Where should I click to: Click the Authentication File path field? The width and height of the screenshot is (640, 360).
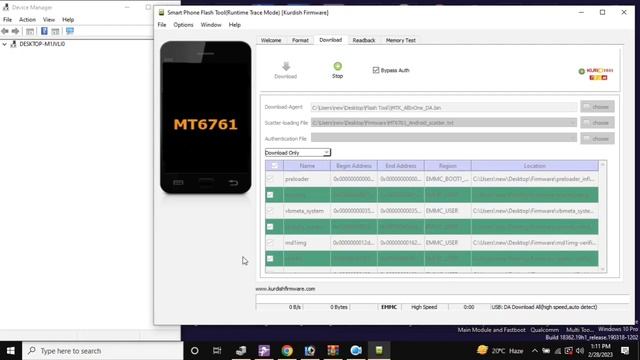point(444,138)
